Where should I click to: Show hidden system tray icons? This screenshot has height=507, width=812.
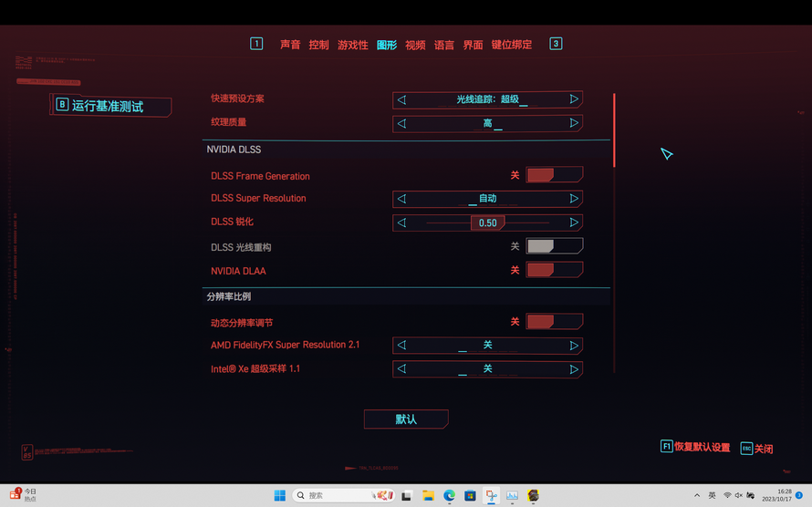(697, 496)
